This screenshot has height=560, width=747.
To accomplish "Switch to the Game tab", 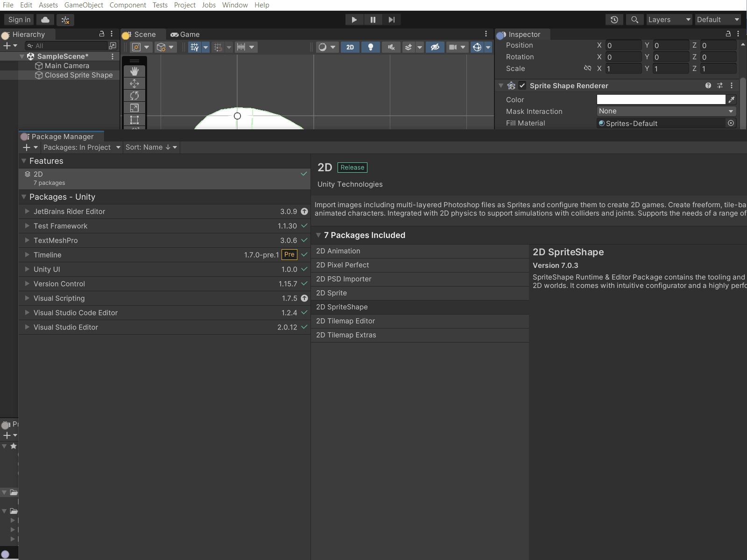I will (185, 34).
